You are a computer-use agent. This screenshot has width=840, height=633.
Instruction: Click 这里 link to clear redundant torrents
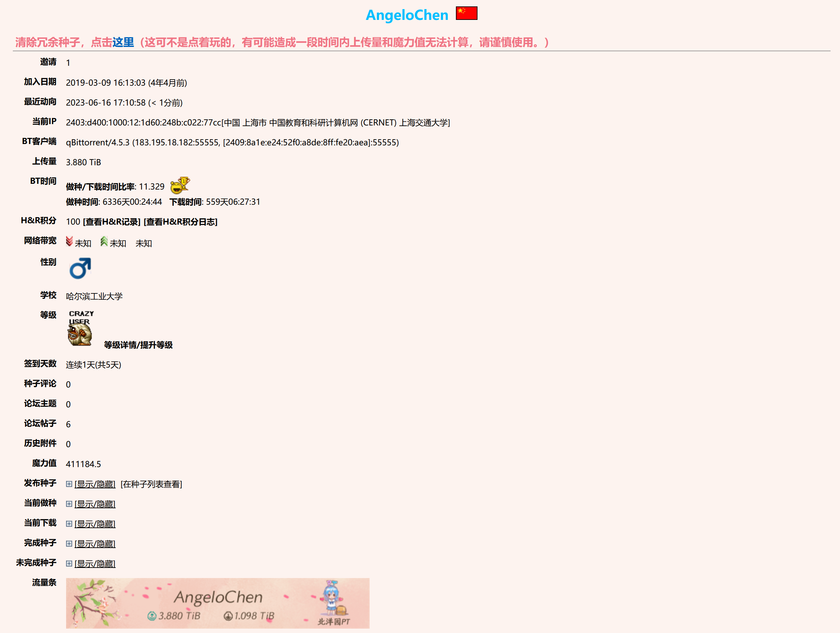pyautogui.click(x=123, y=42)
